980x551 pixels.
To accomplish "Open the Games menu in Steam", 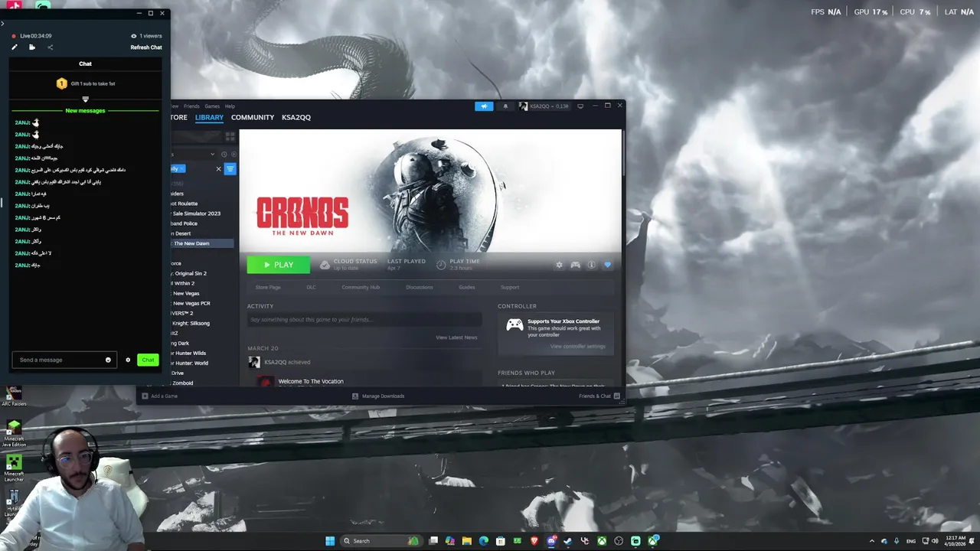I will 212,106.
